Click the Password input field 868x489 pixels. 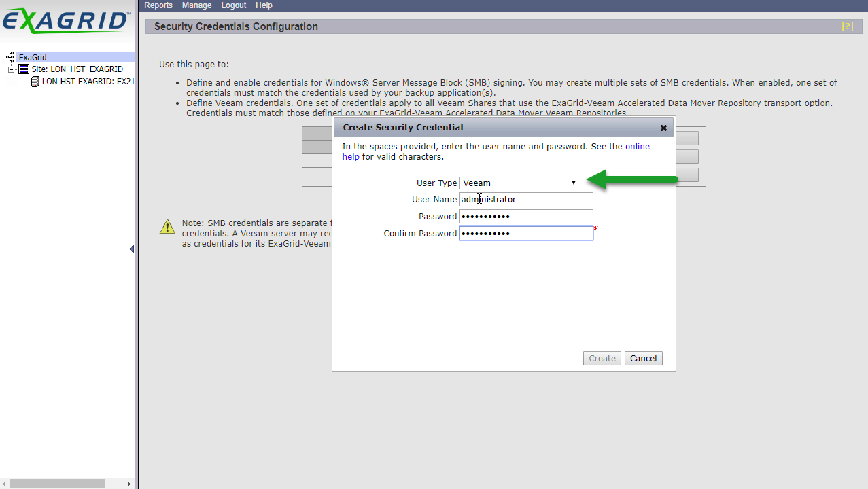(526, 217)
